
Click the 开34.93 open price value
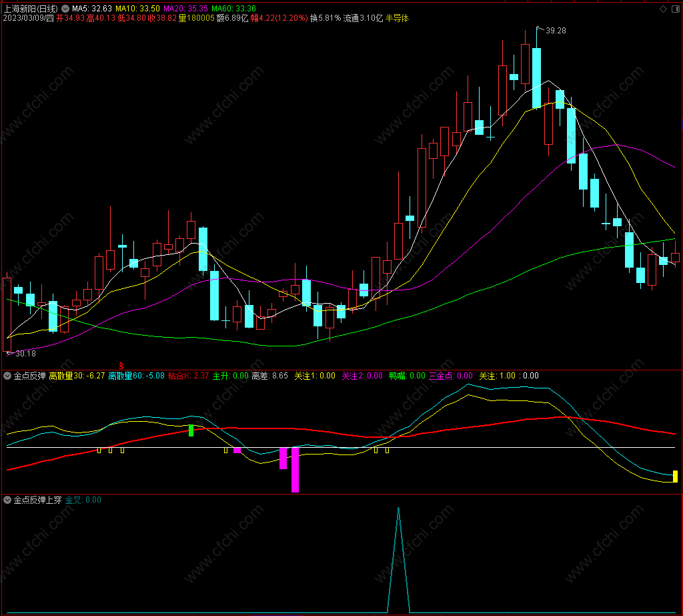coord(70,18)
